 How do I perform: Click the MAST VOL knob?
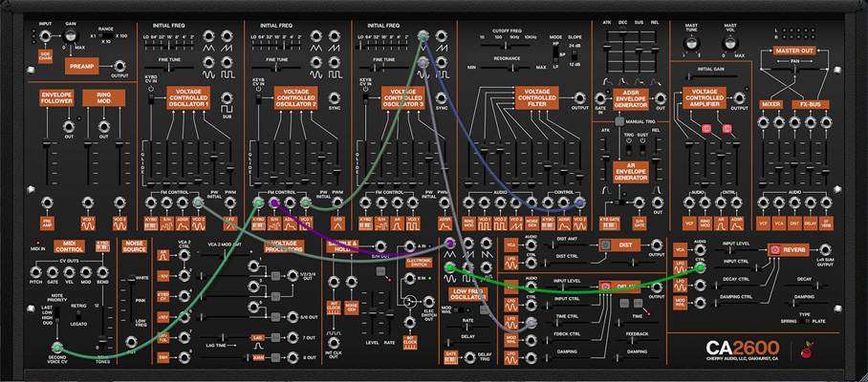730,43
